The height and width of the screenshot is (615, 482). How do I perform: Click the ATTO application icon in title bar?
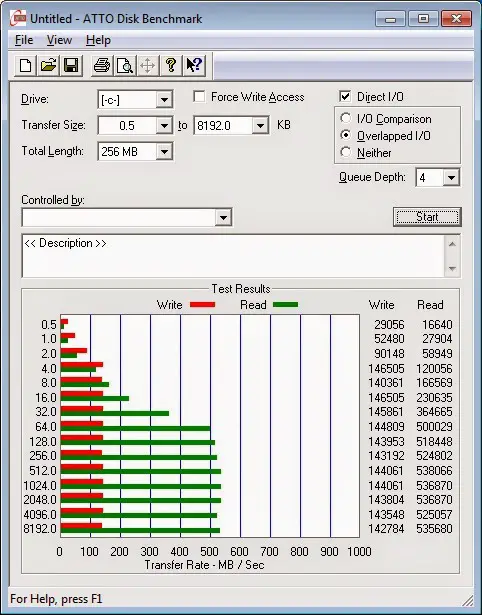click(x=18, y=18)
